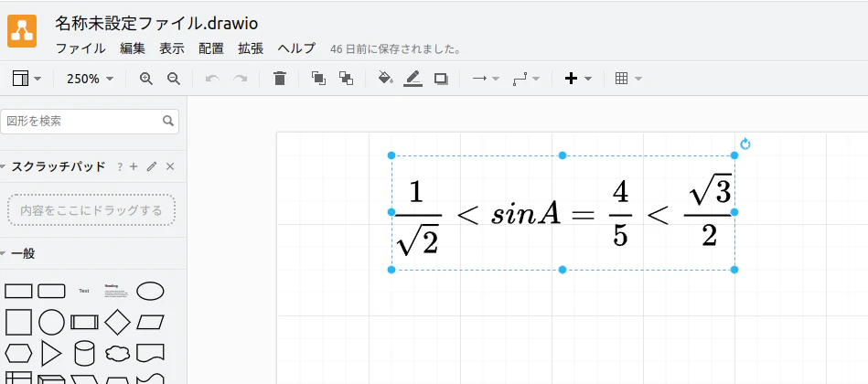
Task: Open the table grid dropdown
Action: pos(628,79)
